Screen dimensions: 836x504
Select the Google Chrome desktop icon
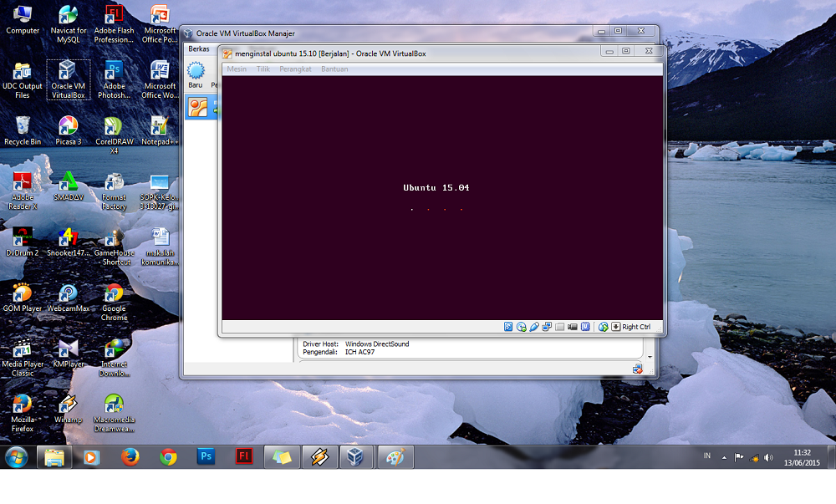coord(114,303)
